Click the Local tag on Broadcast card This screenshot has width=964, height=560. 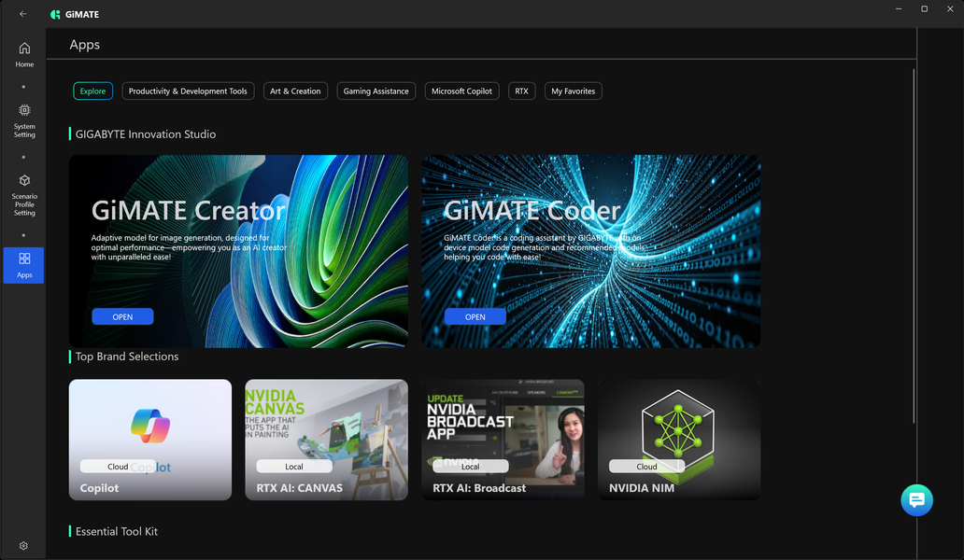pyautogui.click(x=470, y=467)
